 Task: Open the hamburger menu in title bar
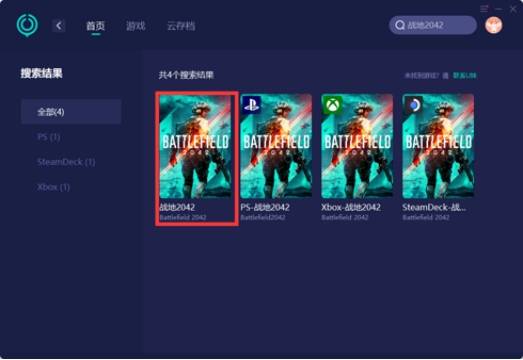point(484,9)
